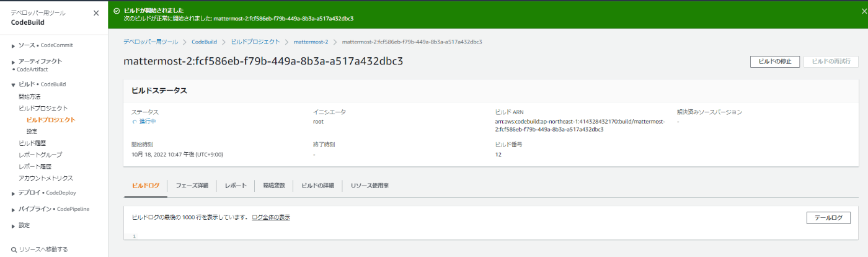Screen dimensions: 868x257
Task: Switch to the ビルドログ tab
Action: point(146,186)
